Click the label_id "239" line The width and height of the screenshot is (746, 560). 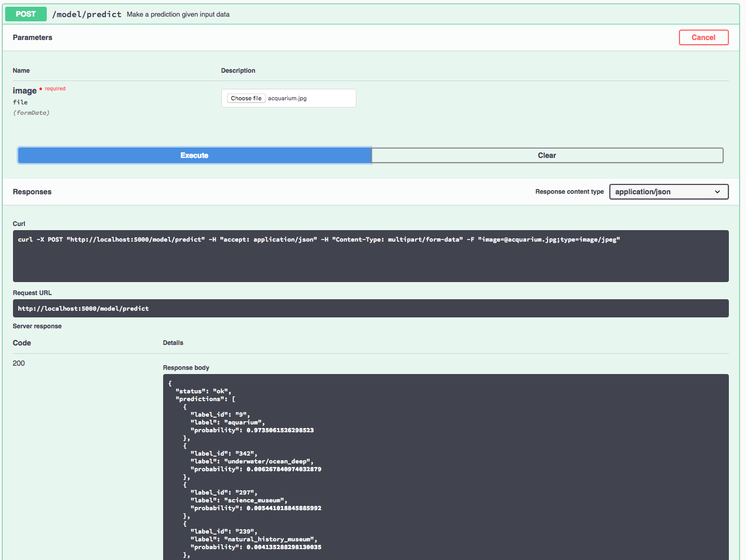224,531
